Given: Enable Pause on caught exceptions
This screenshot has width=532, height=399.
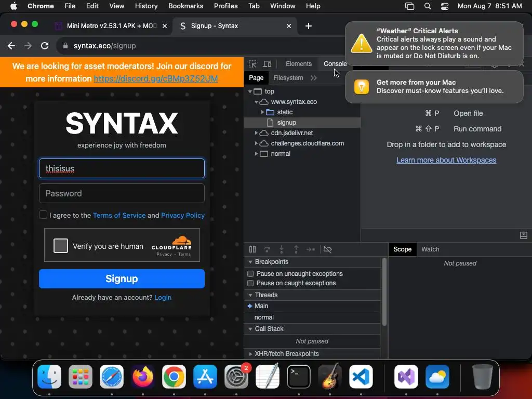Looking at the screenshot, I should click(250, 283).
